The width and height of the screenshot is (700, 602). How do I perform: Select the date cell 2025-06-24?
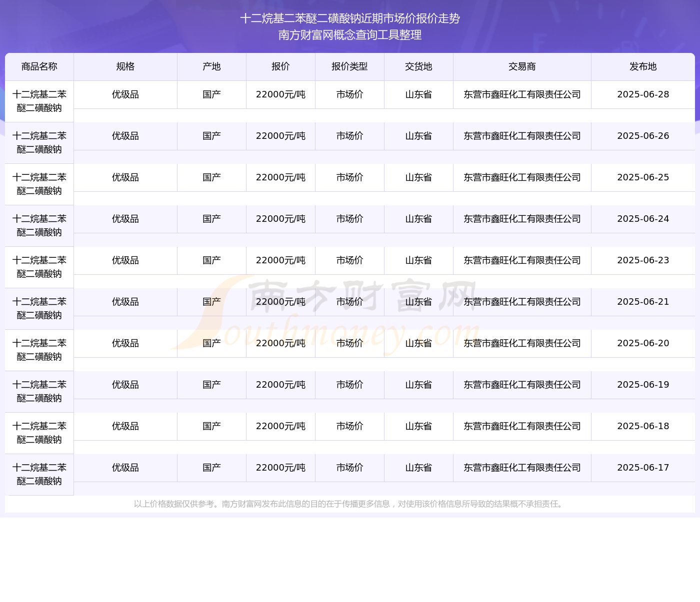643,219
